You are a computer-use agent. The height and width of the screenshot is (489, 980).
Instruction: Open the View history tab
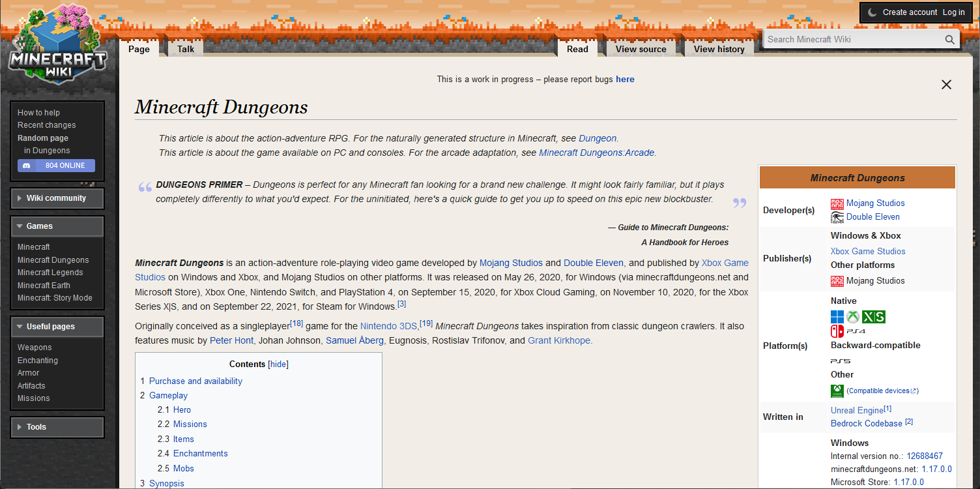click(x=719, y=49)
